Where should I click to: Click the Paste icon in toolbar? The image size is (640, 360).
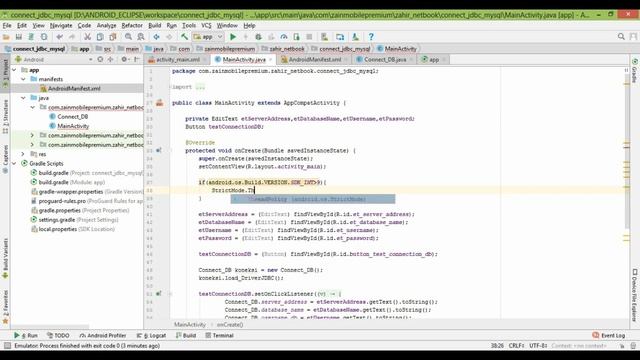pos(113,37)
